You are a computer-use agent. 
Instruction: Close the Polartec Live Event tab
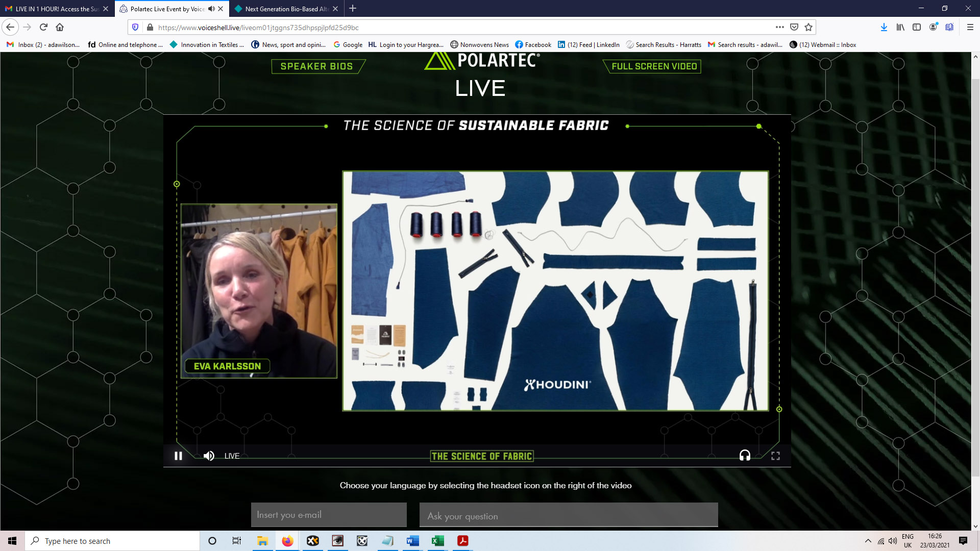tap(220, 9)
